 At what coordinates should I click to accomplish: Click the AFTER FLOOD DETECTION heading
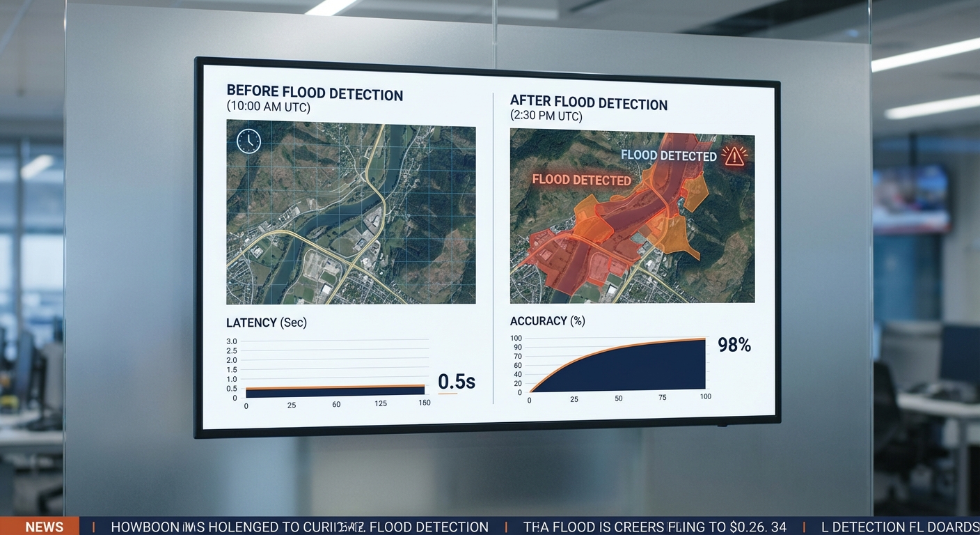click(588, 102)
